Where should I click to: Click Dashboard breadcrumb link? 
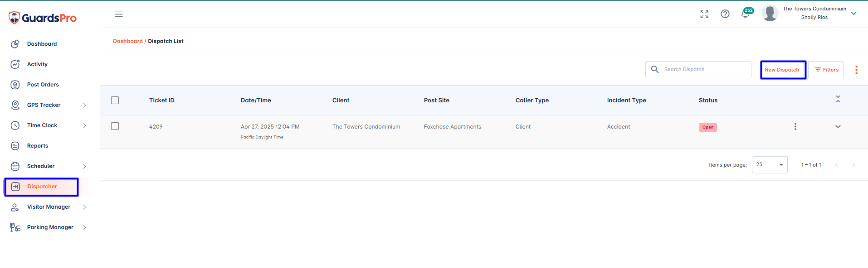(x=128, y=41)
